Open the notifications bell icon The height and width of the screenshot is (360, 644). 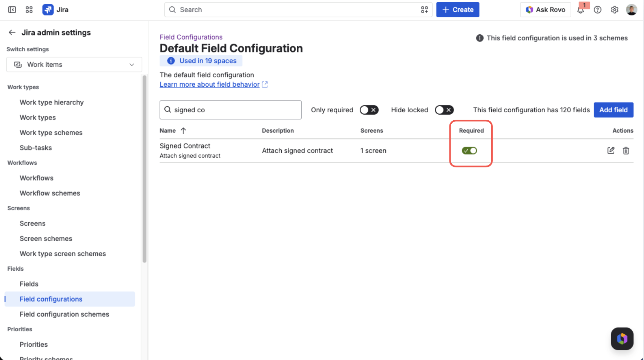pyautogui.click(x=581, y=10)
